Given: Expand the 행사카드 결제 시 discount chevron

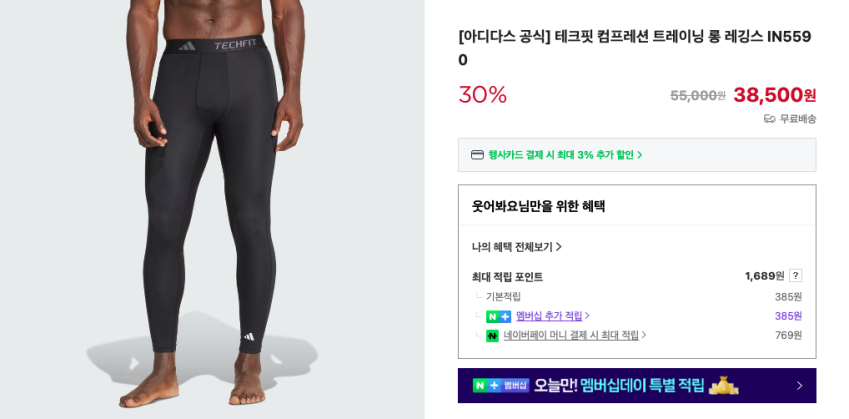Looking at the screenshot, I should coord(639,155).
